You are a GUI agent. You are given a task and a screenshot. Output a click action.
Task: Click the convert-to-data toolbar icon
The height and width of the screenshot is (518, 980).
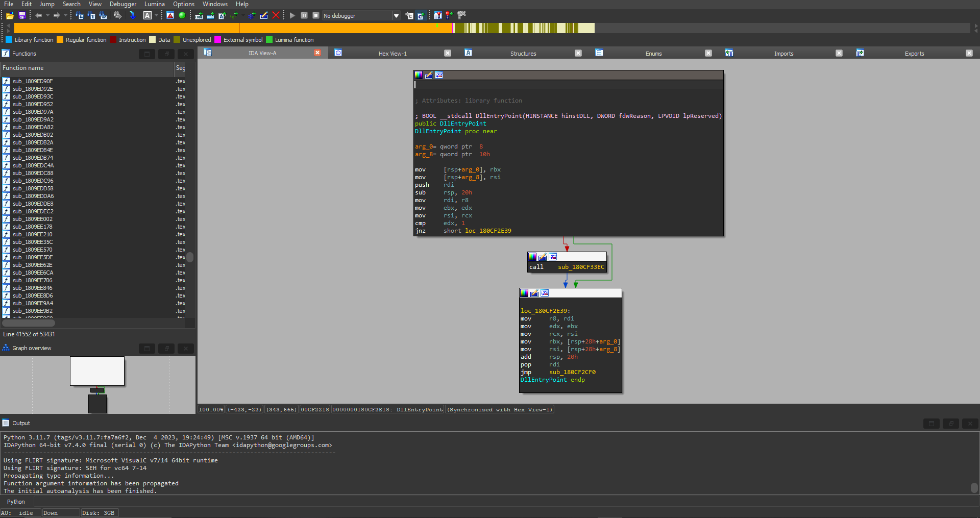[x=210, y=16]
